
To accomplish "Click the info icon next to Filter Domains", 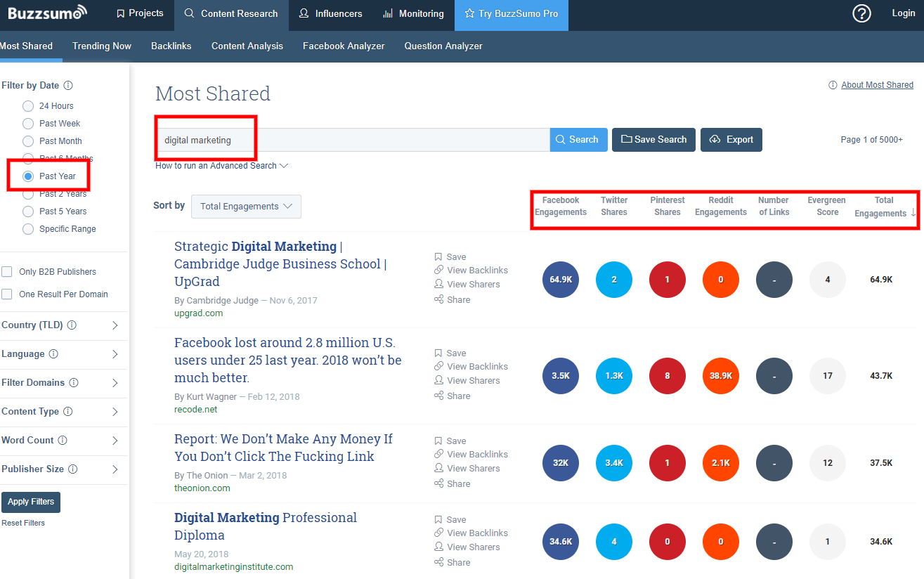I will click(74, 383).
